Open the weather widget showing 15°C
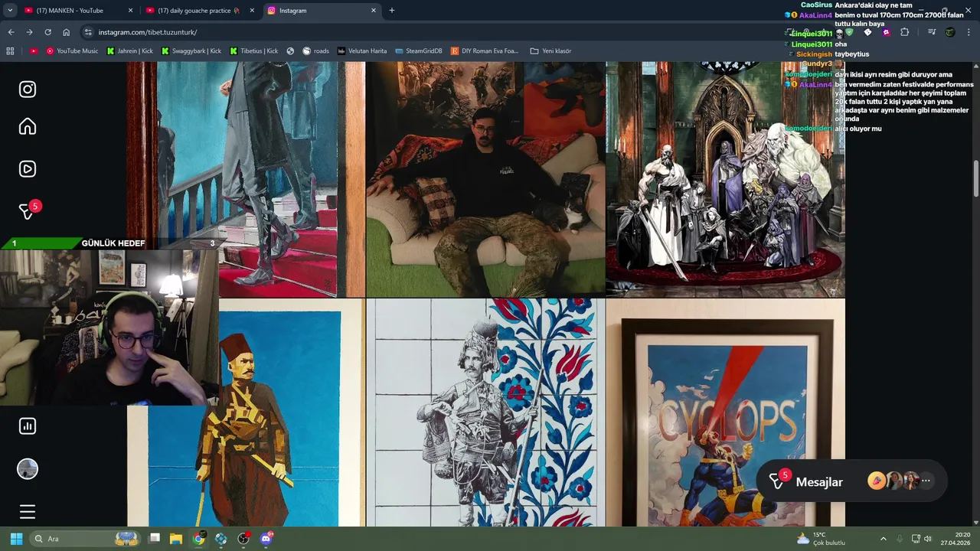 pos(821,539)
